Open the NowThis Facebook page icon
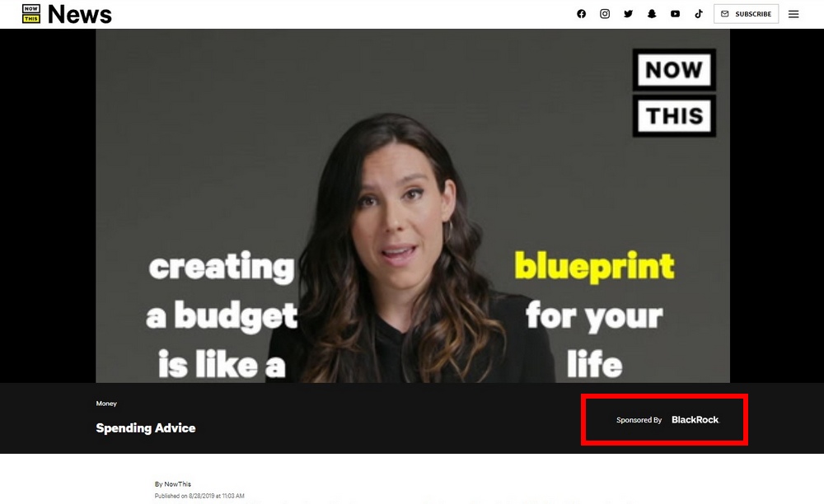 [581, 14]
